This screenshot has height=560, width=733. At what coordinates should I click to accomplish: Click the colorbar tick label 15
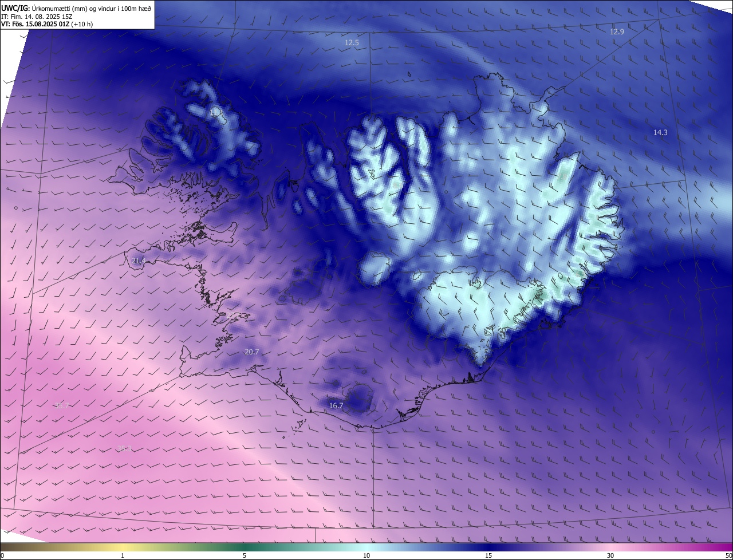point(488,555)
